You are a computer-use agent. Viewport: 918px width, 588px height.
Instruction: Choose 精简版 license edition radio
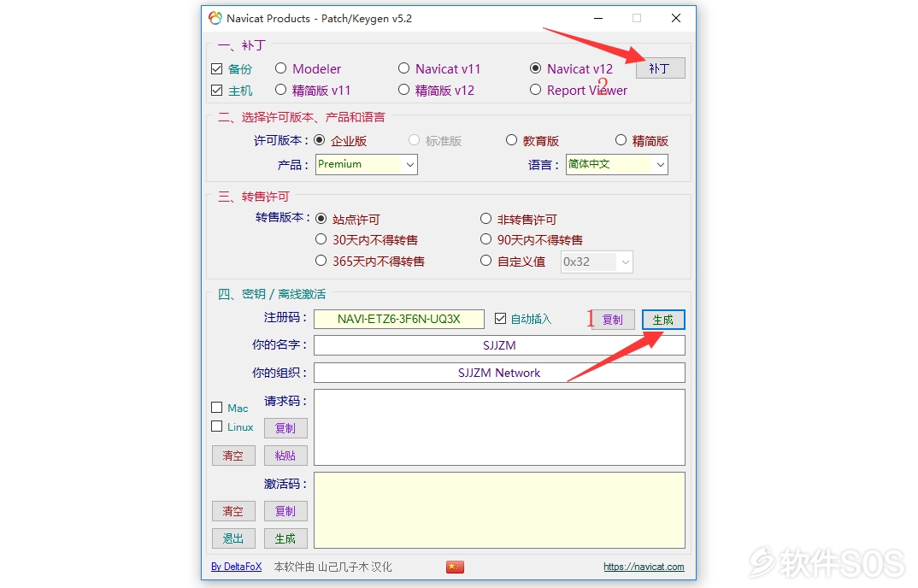coord(621,140)
